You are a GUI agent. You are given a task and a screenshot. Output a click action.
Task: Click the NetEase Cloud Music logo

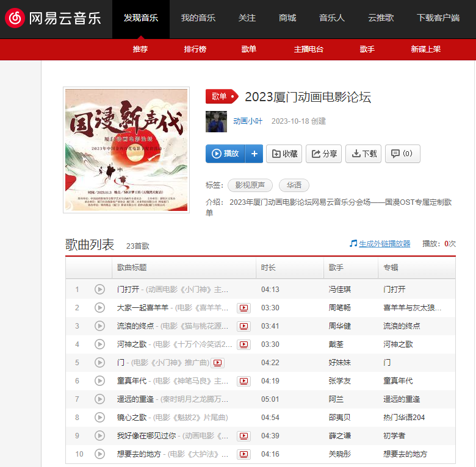(x=53, y=18)
